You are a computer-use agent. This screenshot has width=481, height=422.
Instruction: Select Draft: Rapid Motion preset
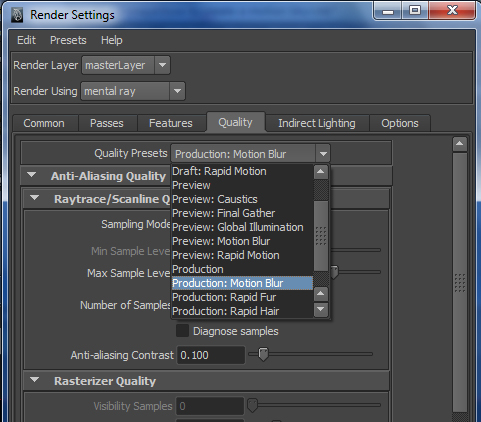(x=219, y=171)
